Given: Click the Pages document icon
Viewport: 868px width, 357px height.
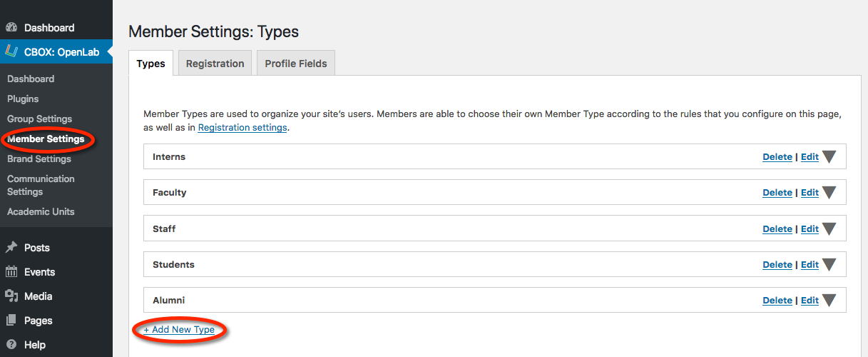Looking at the screenshot, I should (x=11, y=321).
